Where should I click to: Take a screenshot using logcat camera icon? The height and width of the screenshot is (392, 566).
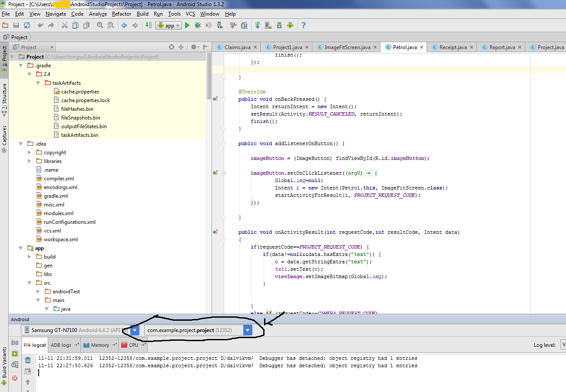[15, 343]
